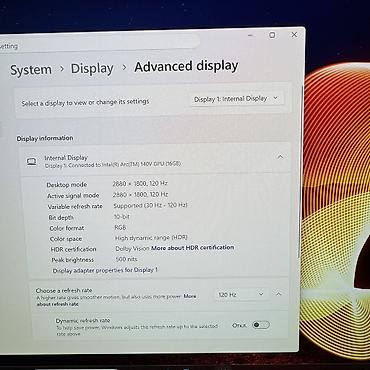
Task: Open the System breadcrumb
Action: click(31, 70)
